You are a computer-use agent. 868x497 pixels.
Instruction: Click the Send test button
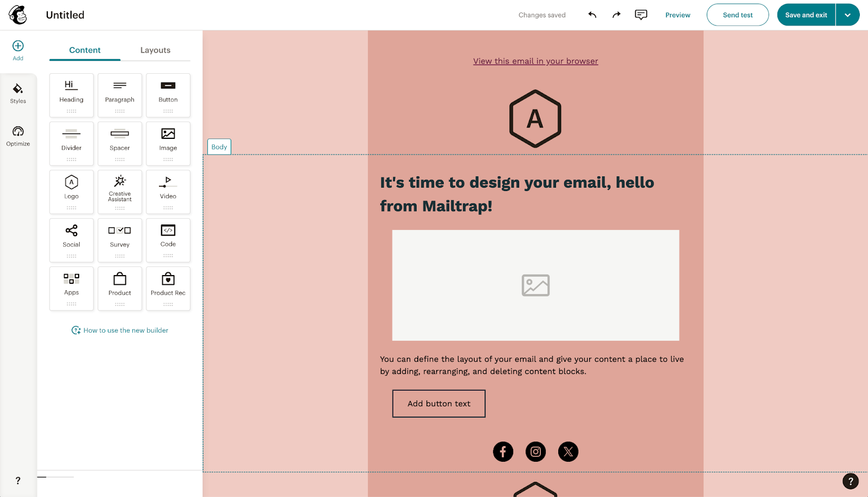pyautogui.click(x=737, y=15)
